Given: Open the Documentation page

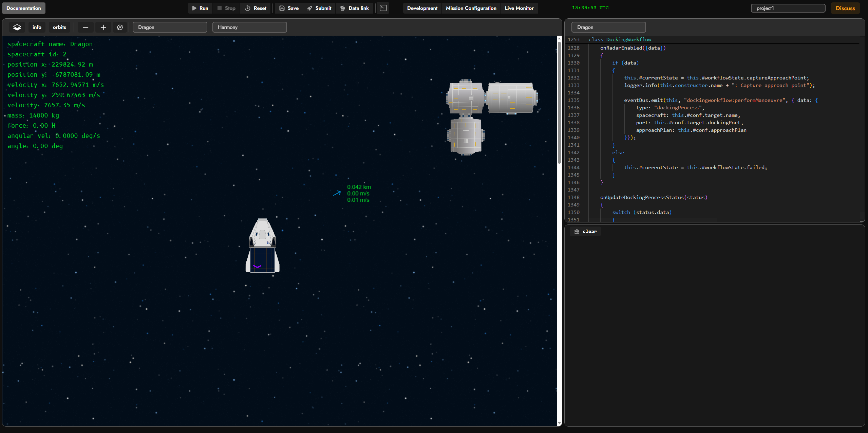Looking at the screenshot, I should (x=24, y=8).
